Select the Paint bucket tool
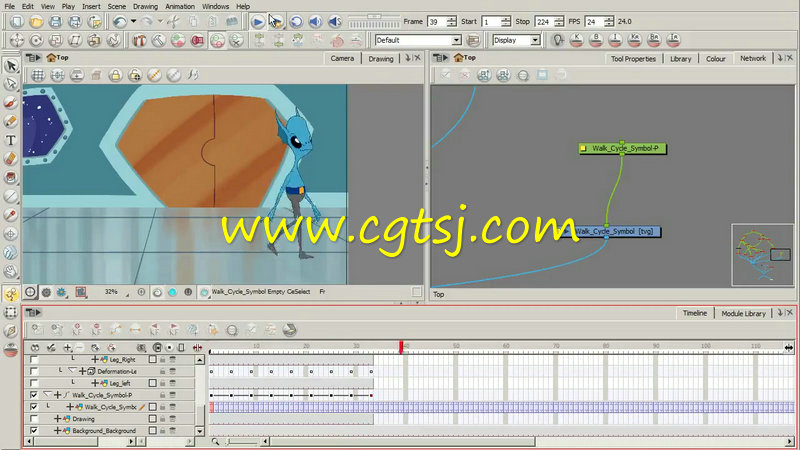This screenshot has width=800, height=450. click(x=11, y=177)
